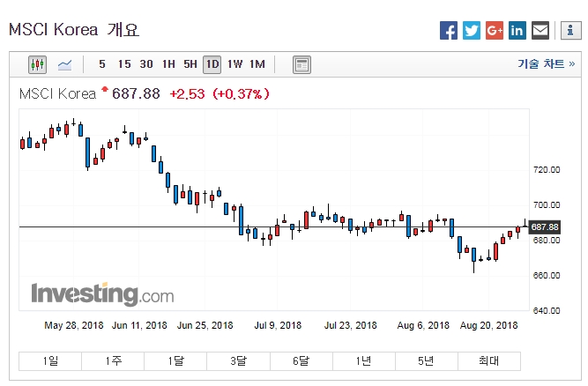Switch interval to 1W
The height and width of the screenshot is (386, 588).
click(x=234, y=64)
